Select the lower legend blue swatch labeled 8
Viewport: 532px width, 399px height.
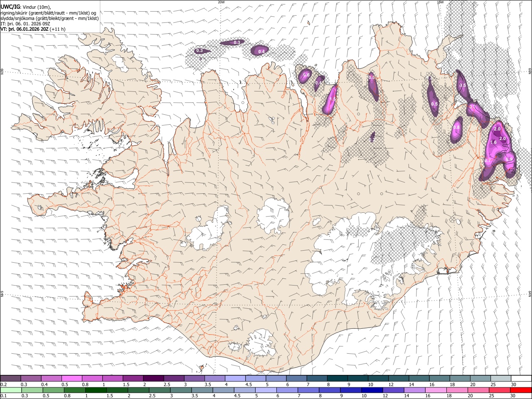point(330,390)
